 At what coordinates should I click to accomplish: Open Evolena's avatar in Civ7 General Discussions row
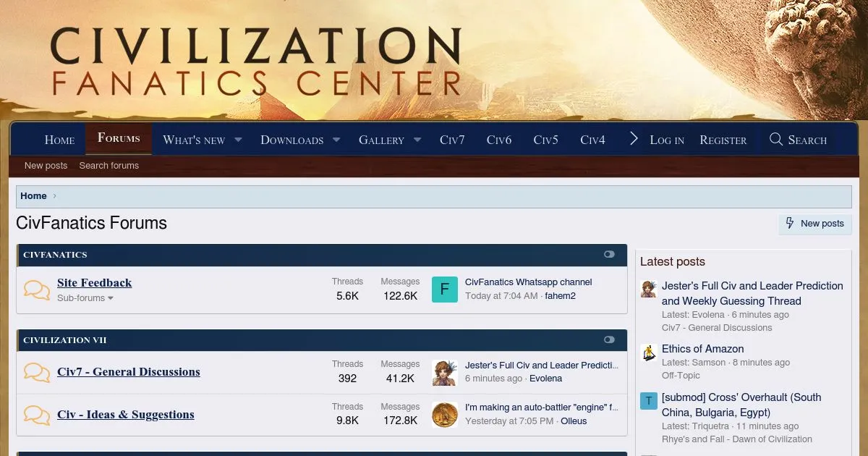pos(445,372)
